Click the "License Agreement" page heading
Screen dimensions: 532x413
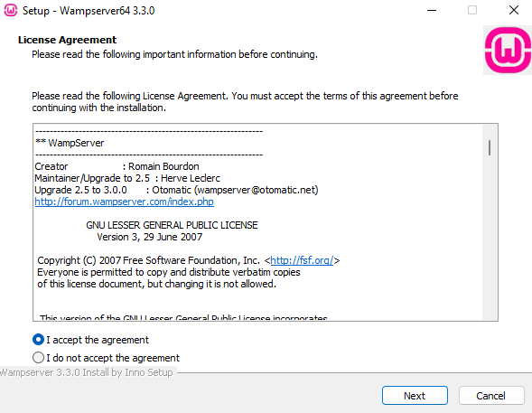(x=67, y=40)
